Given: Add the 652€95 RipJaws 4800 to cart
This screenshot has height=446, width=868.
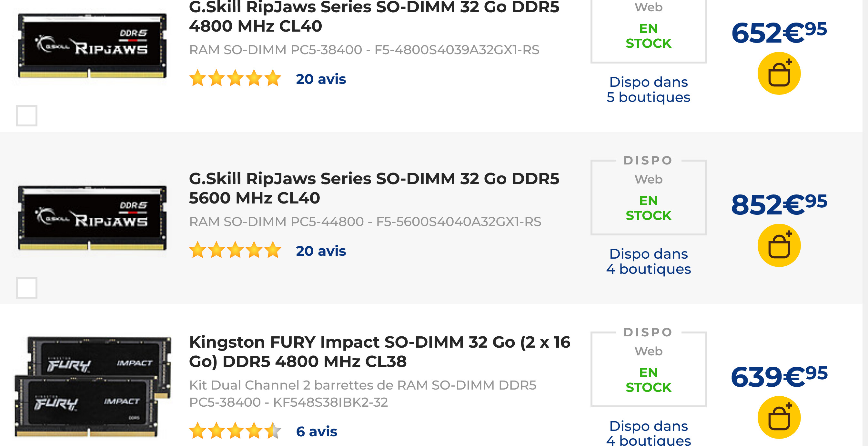Looking at the screenshot, I should 779,74.
